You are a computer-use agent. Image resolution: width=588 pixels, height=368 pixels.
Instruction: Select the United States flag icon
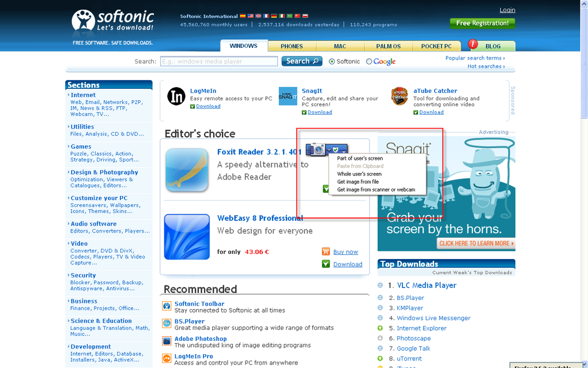pyautogui.click(x=251, y=16)
